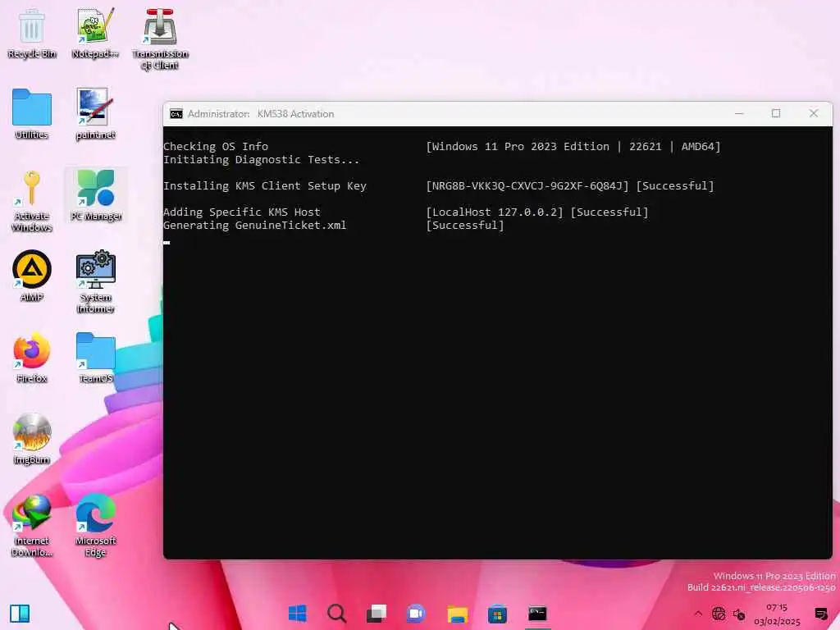The width and height of the screenshot is (840, 630).
Task: Open Transmission Qt Client shortcut
Action: 160,39
